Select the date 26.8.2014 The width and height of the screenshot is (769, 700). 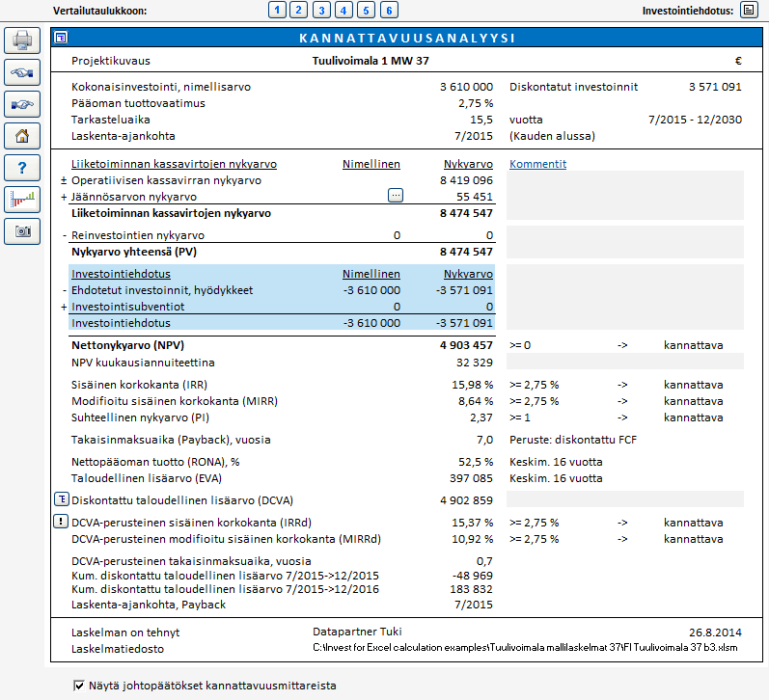(715, 633)
